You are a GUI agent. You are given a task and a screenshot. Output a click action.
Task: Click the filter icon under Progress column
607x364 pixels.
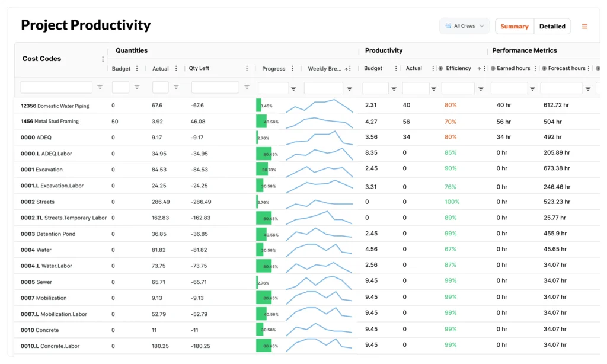tap(295, 87)
